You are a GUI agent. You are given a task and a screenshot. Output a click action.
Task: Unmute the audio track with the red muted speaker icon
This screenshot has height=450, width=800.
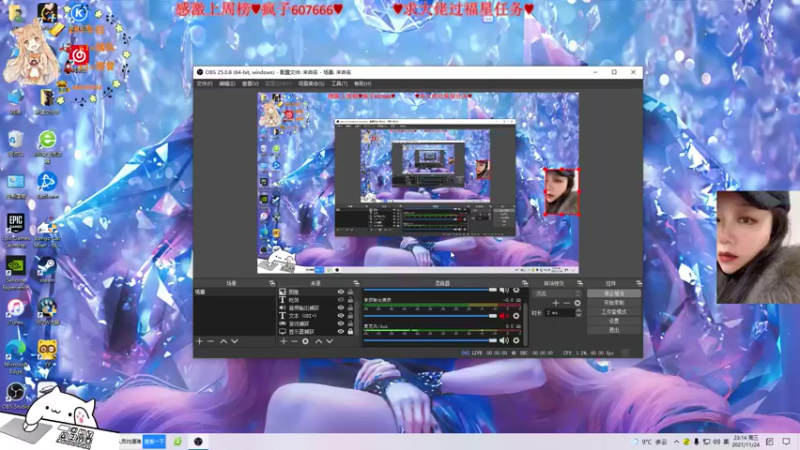(x=504, y=316)
